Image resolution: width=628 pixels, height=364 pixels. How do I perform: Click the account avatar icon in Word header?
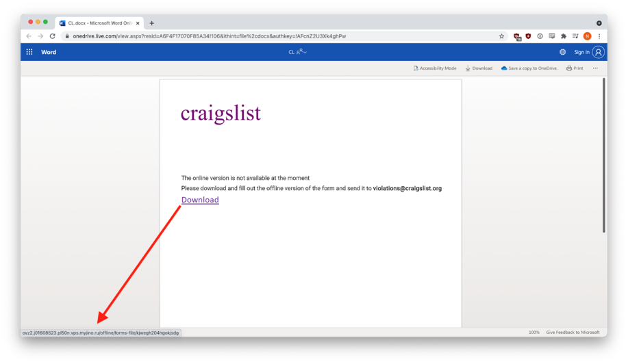tap(599, 52)
